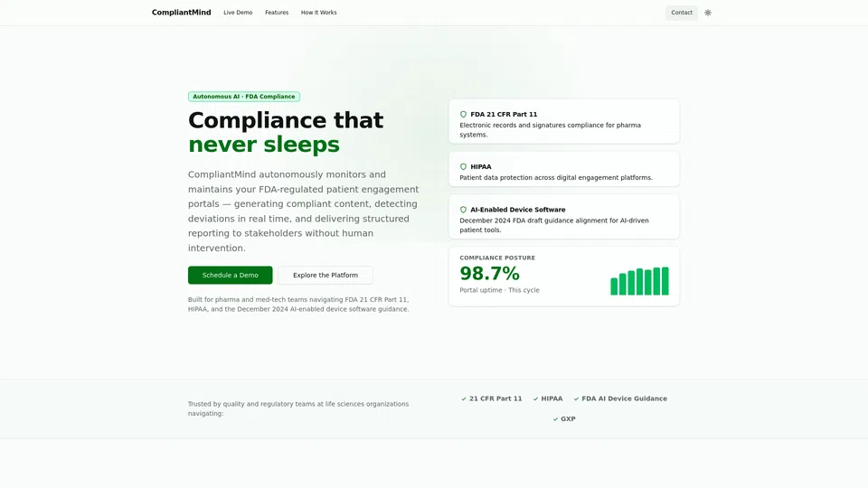The image size is (868, 488).
Task: Open the How It Works nav item
Action: [319, 12]
